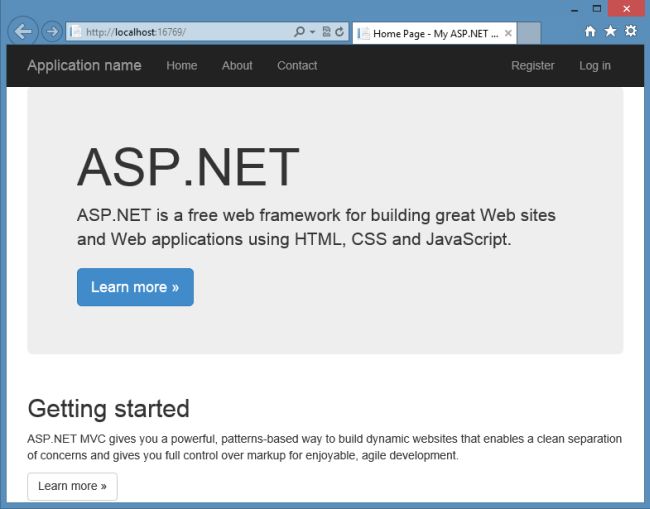Open the Log in link
The height and width of the screenshot is (509, 650).
[x=595, y=65]
